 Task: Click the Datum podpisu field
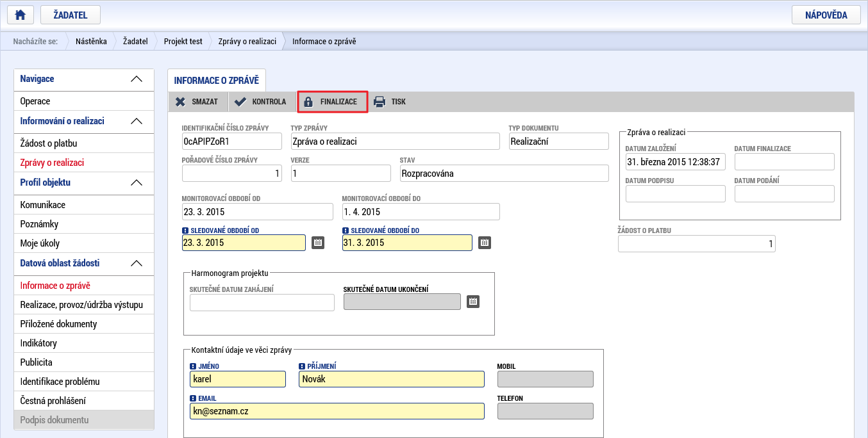676,193
